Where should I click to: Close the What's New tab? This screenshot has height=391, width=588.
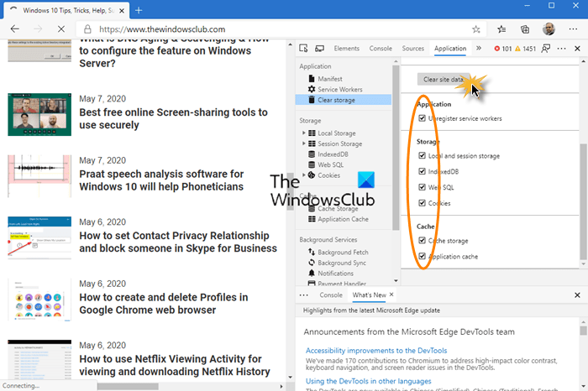[391, 295]
